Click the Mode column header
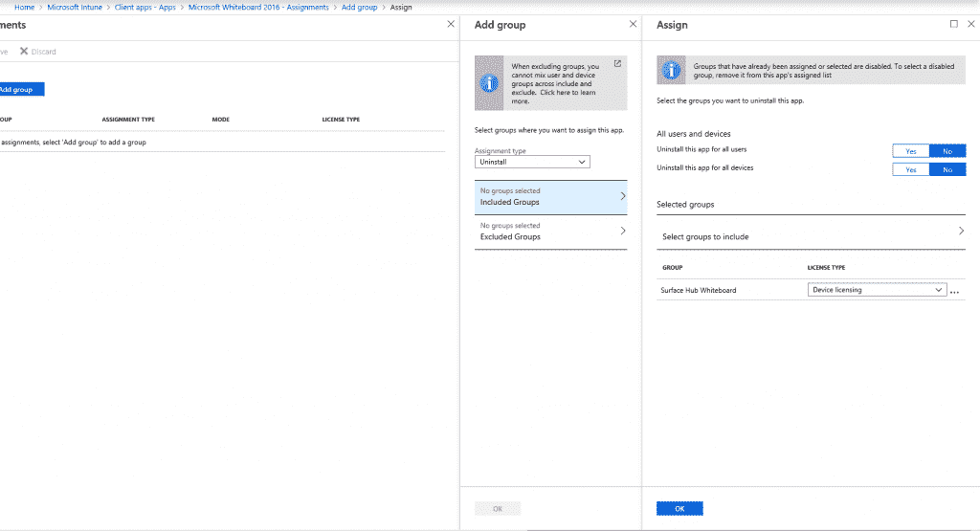 [x=221, y=120]
